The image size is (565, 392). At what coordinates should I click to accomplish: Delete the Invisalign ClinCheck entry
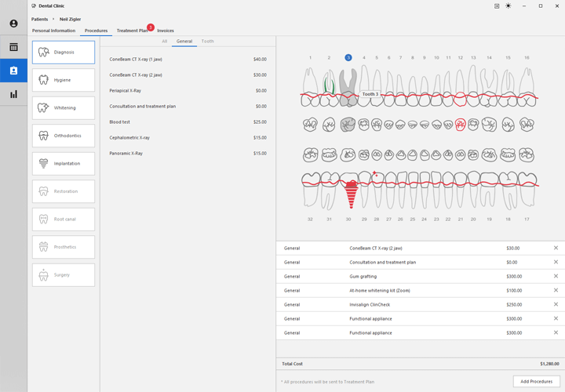pyautogui.click(x=556, y=304)
